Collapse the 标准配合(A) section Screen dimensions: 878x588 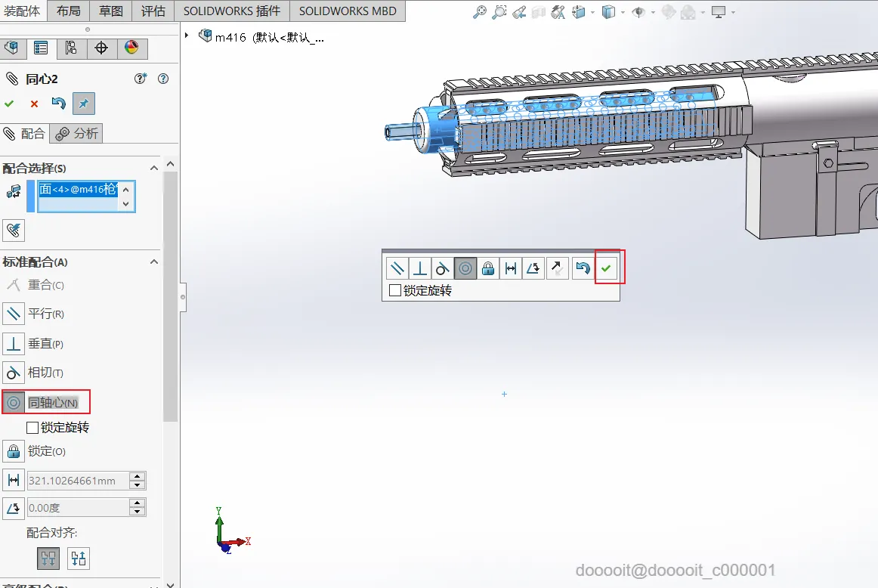click(154, 262)
